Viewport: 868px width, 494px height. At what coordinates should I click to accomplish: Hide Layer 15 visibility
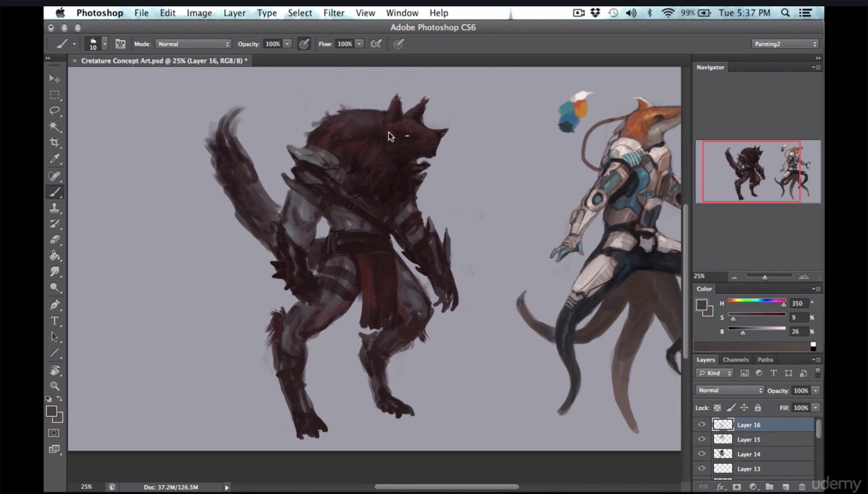click(701, 439)
